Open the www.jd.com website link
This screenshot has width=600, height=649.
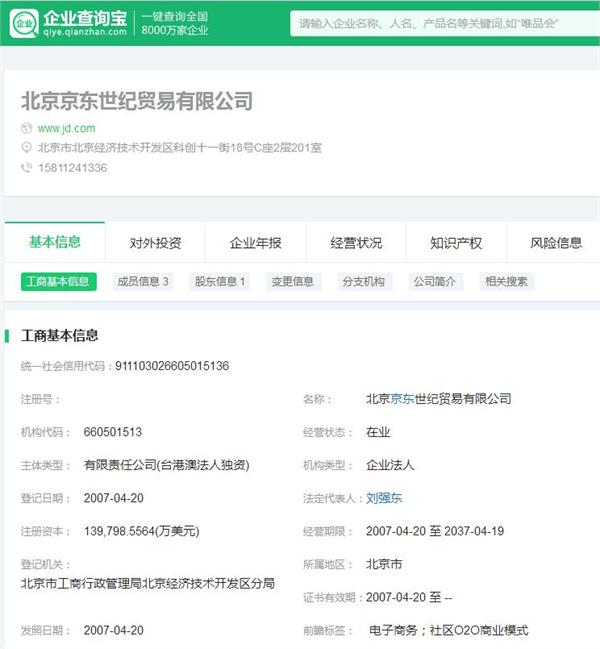pyautogui.click(x=67, y=128)
